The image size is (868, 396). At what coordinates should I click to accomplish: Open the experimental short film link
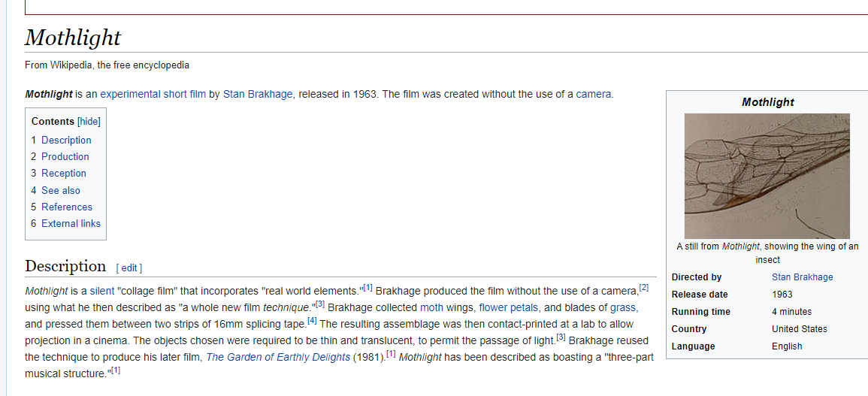153,94
